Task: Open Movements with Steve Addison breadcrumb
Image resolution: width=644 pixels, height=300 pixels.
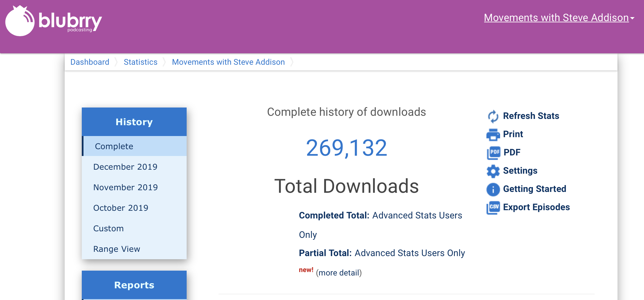Action: point(228,62)
